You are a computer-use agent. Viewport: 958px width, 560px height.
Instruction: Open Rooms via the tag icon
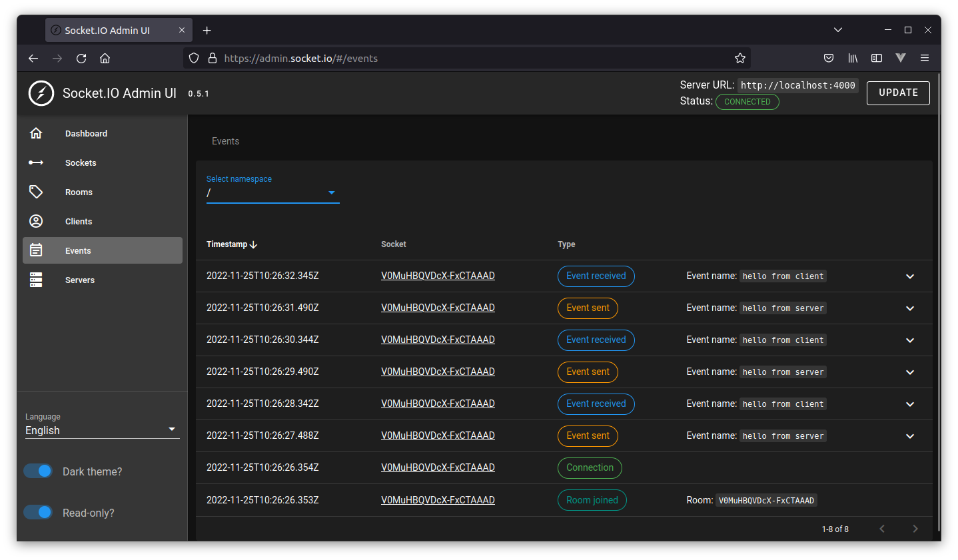tap(36, 192)
